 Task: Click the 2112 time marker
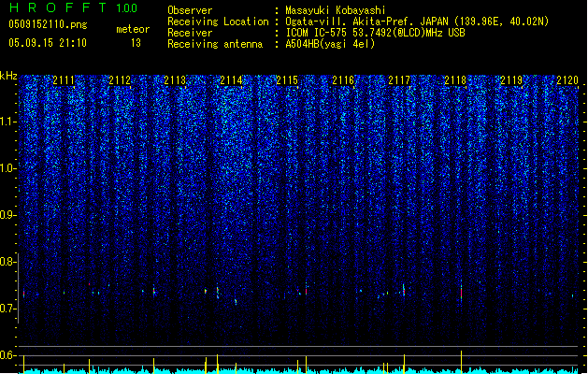click(x=120, y=80)
